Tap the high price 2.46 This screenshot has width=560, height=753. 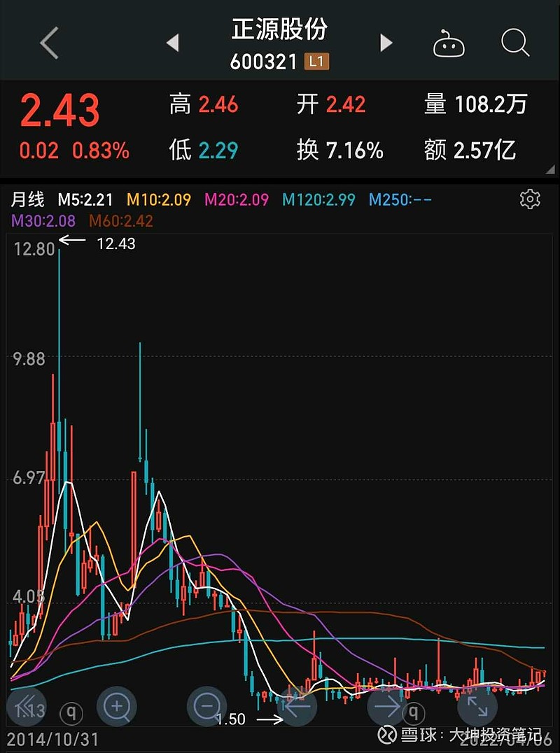[x=218, y=104]
